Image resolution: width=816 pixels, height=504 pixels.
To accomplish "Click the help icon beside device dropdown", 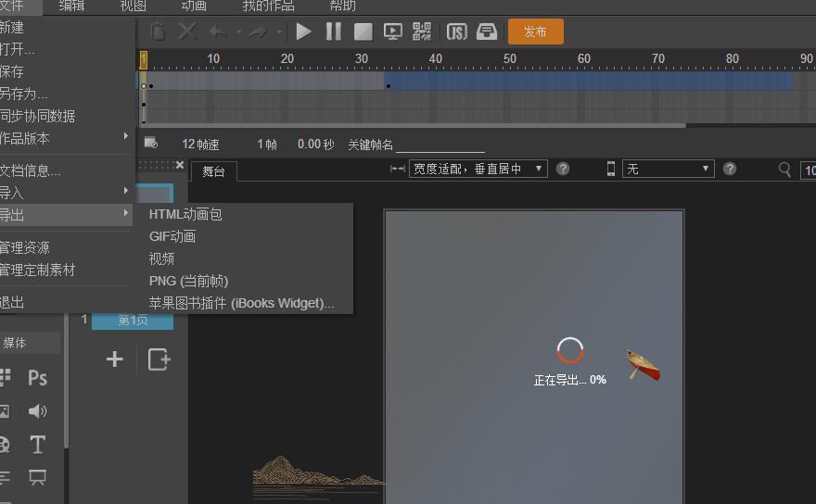I will (x=730, y=169).
